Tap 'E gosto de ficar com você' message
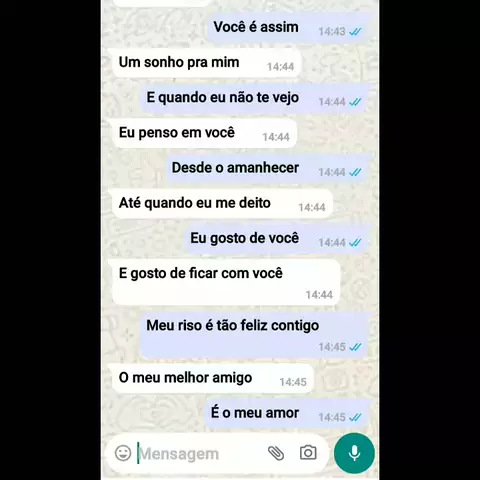 (x=226, y=283)
